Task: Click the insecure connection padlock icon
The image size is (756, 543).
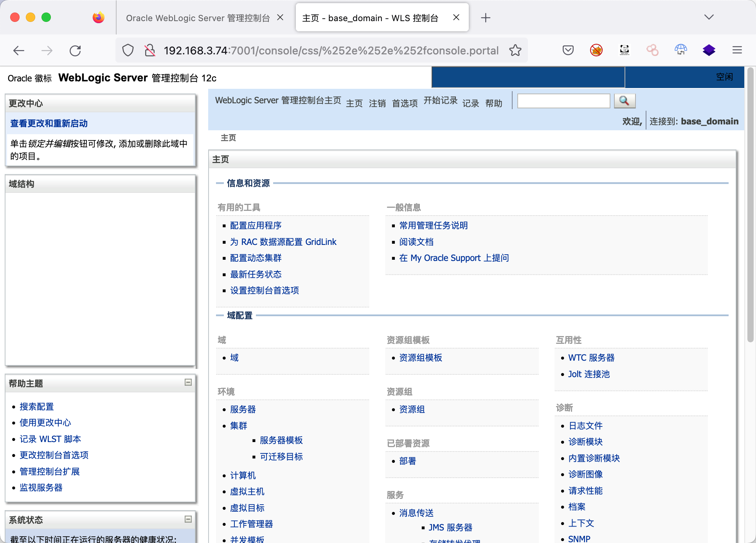Action: (x=149, y=50)
